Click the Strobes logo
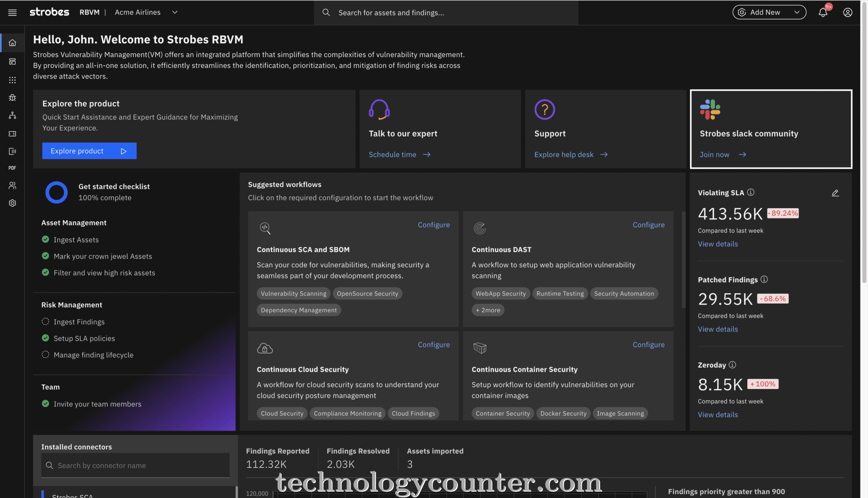This screenshot has height=498, width=868. 49,12
